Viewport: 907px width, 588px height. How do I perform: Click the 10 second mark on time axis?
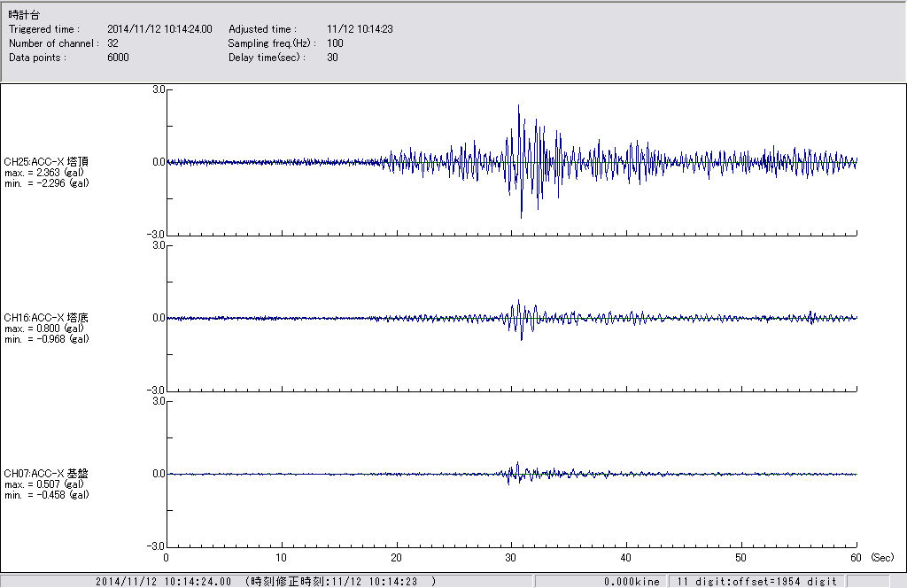282,558
